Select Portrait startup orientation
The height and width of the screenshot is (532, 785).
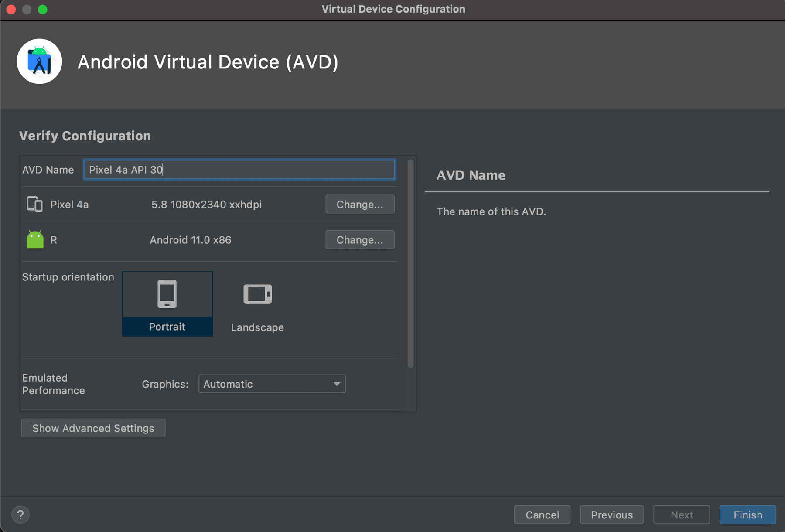tap(167, 326)
